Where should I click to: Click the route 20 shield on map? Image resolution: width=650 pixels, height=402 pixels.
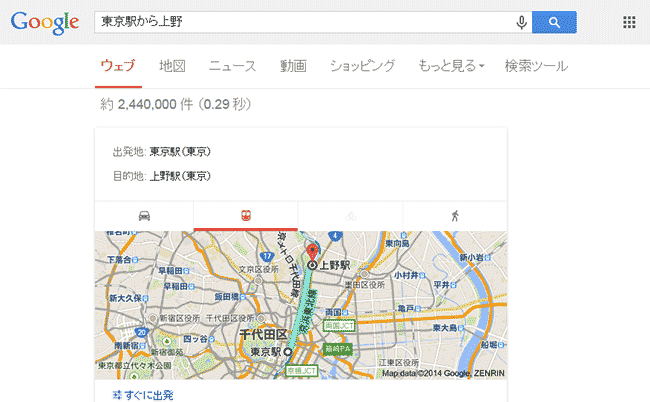click(x=142, y=332)
